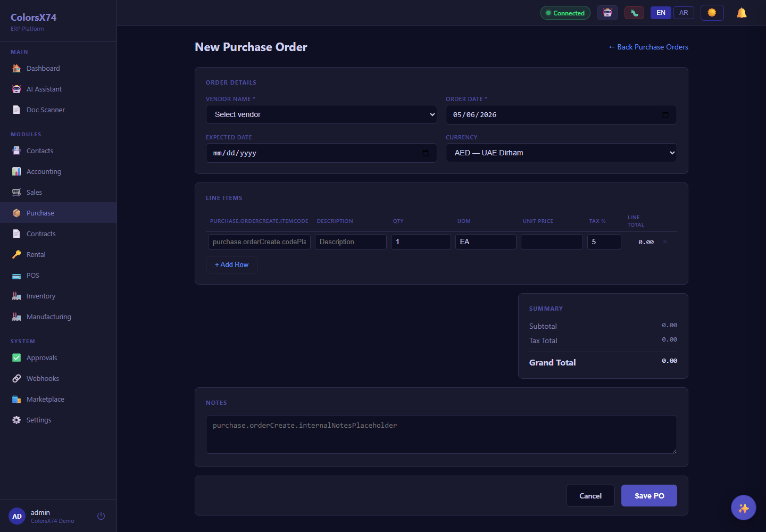Screen dimensions: 766x532
Task: Click the logout power icon
Action: click(101, 516)
